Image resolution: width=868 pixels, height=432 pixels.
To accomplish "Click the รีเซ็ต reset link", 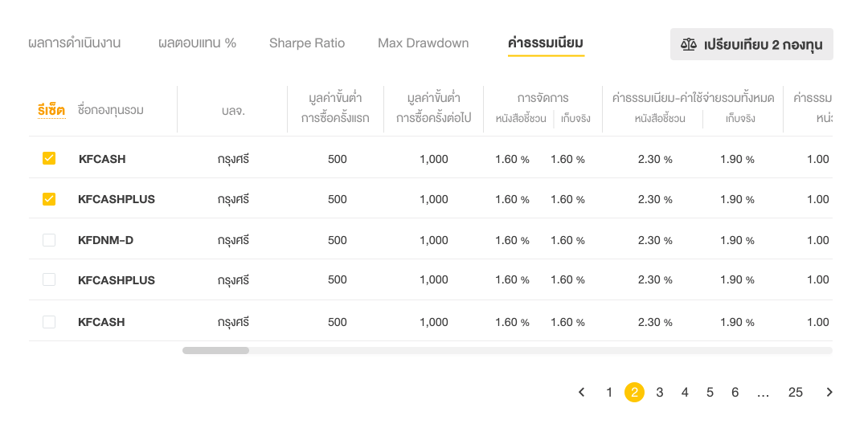I will tap(51, 110).
